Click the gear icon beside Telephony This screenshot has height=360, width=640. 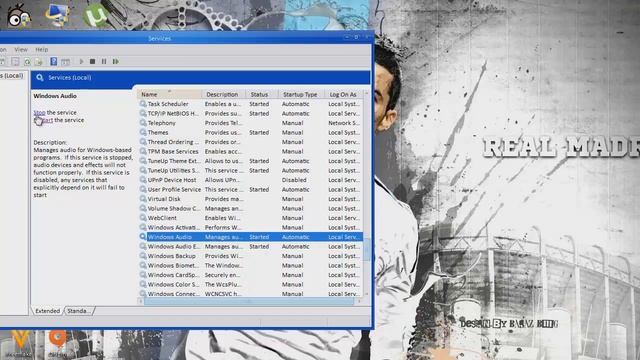pyautogui.click(x=143, y=123)
